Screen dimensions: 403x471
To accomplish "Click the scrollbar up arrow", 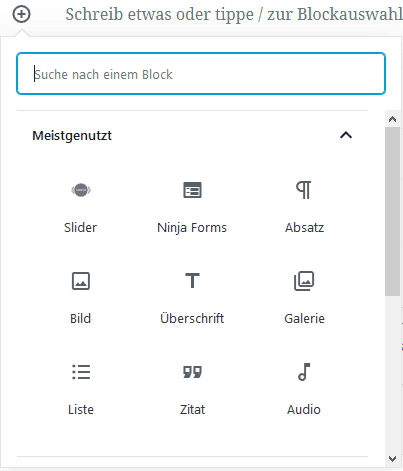I will (x=393, y=119).
